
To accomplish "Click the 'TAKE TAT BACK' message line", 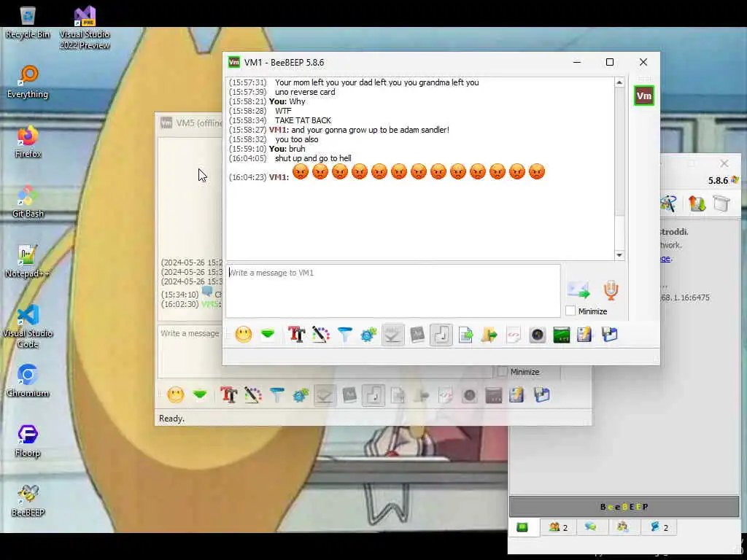I will [x=303, y=120].
